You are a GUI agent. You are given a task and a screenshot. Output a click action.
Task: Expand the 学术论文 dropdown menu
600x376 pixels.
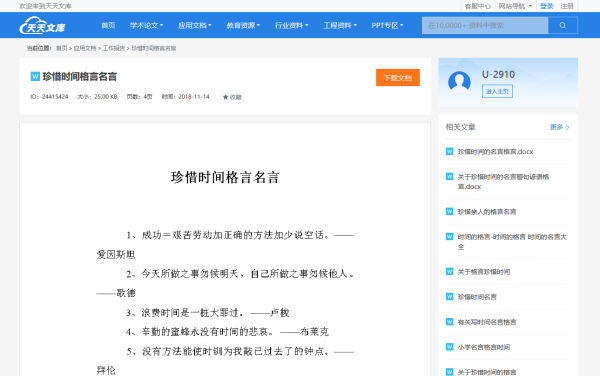146,25
